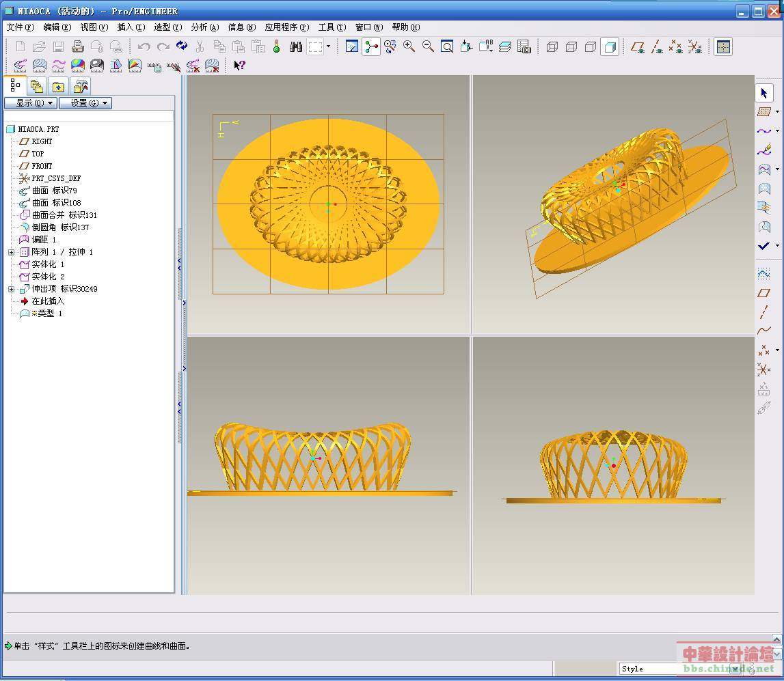Open the 分析 menu

click(x=204, y=27)
